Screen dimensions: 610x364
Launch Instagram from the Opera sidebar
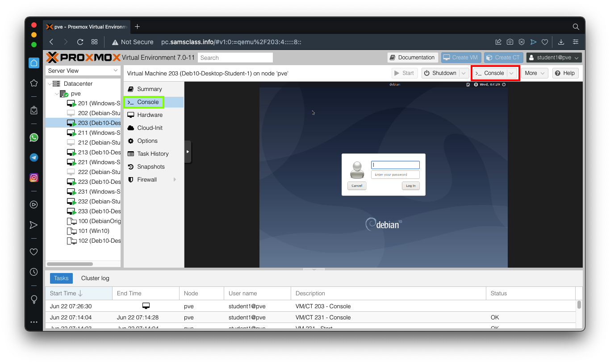coord(34,178)
